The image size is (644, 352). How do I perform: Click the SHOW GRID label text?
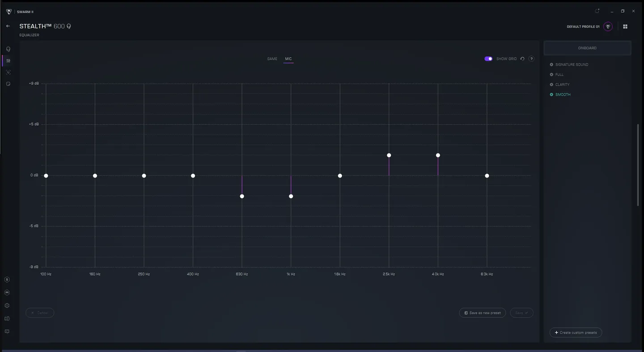506,59
